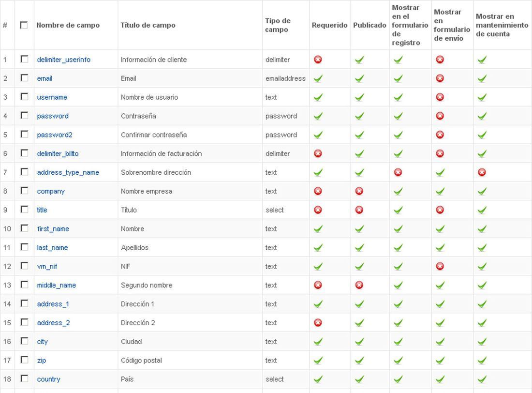Toggle the account maintenance red icon for address_type_name
Viewport: 532px width, 393px height.
(482, 172)
